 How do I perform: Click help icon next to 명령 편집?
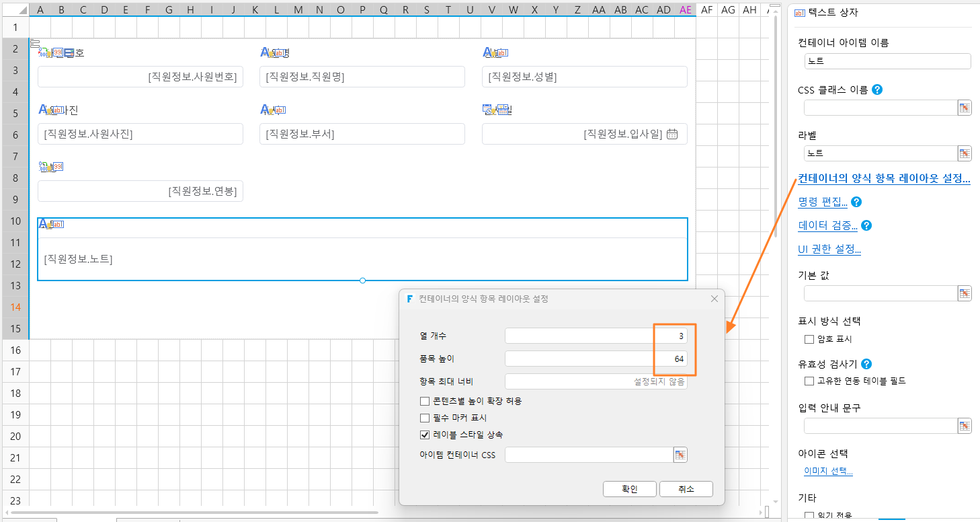[x=856, y=202]
